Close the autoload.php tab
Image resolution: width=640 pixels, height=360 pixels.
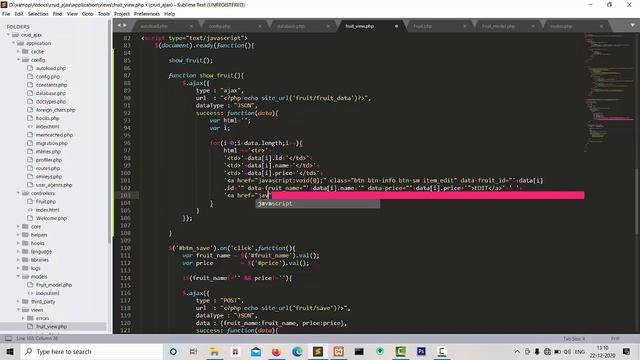pyautogui.click(x=191, y=26)
